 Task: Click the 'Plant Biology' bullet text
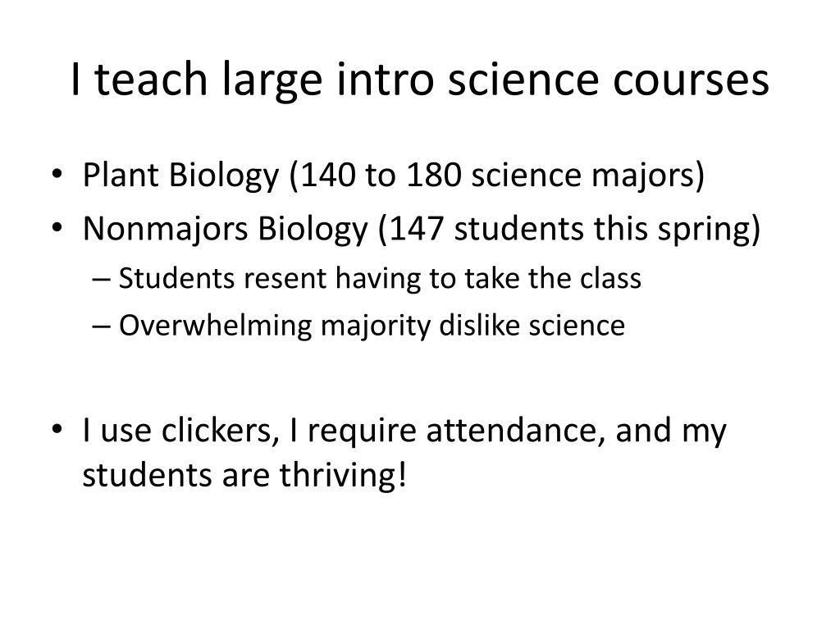(180, 176)
